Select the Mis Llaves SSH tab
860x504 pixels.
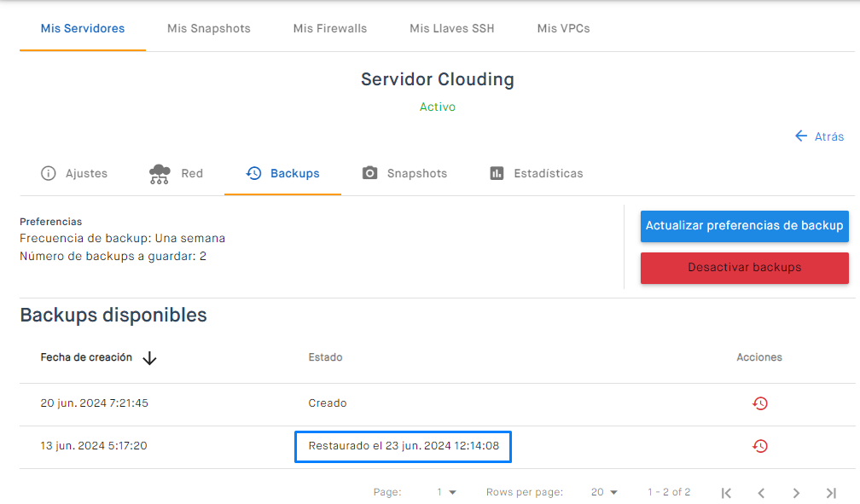[452, 28]
